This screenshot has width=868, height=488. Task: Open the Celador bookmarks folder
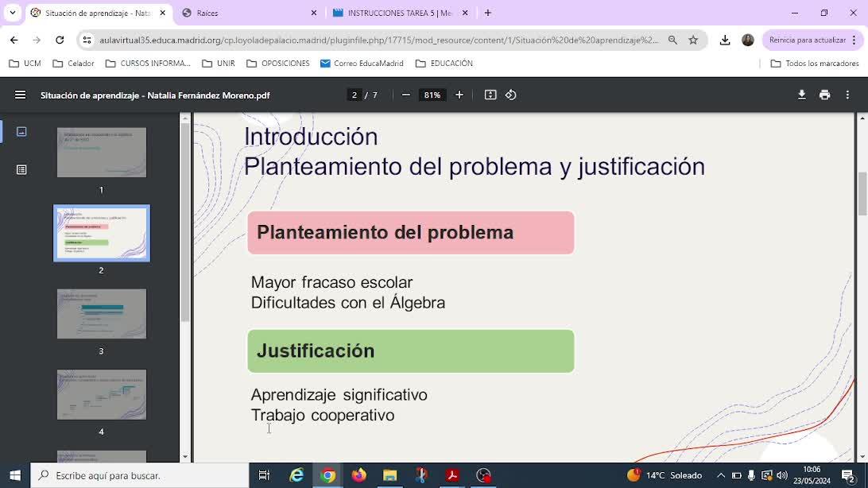(x=74, y=64)
